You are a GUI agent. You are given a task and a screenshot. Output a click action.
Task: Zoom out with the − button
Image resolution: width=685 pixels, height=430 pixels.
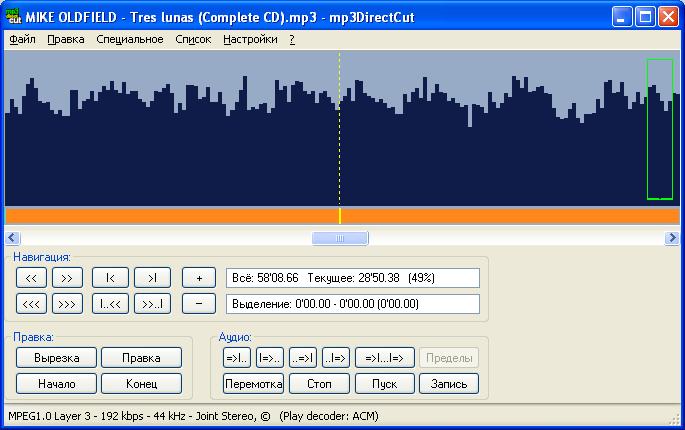point(199,303)
